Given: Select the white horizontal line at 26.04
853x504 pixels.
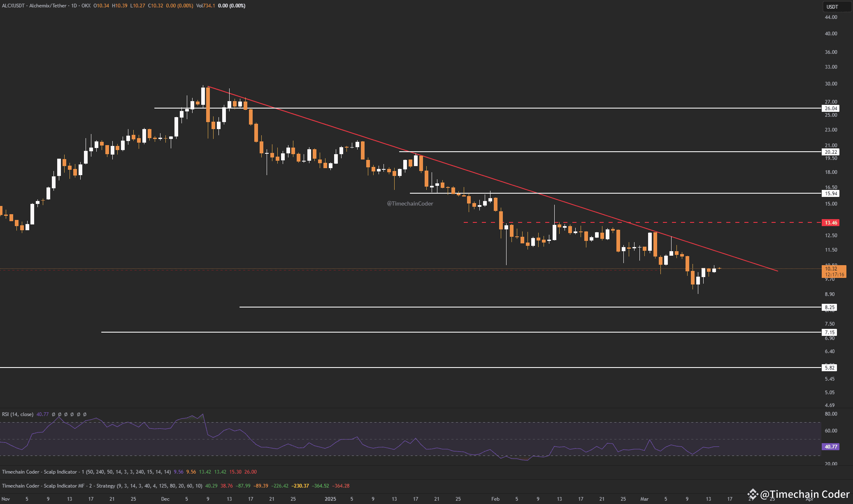Looking at the screenshot, I should point(488,108).
